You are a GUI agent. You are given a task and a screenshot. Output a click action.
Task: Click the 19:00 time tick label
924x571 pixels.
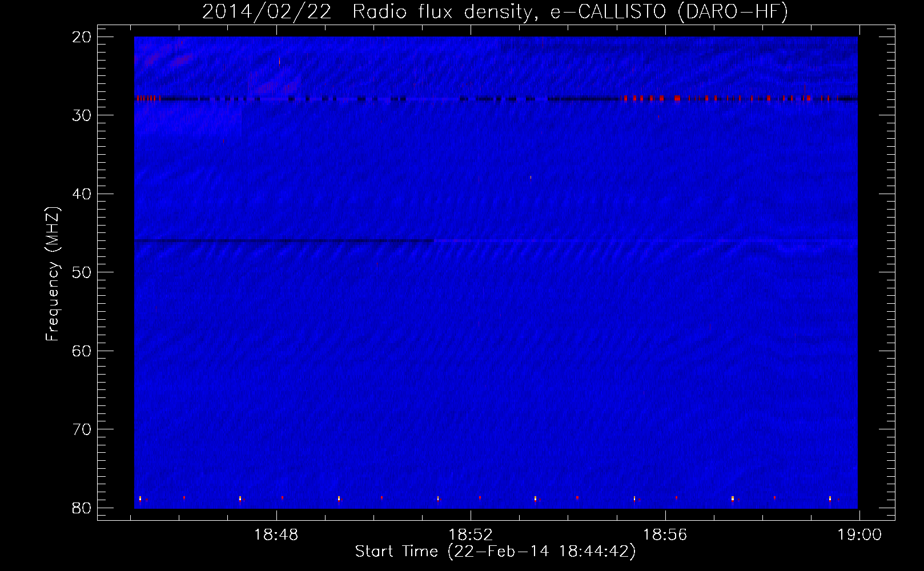tap(859, 535)
